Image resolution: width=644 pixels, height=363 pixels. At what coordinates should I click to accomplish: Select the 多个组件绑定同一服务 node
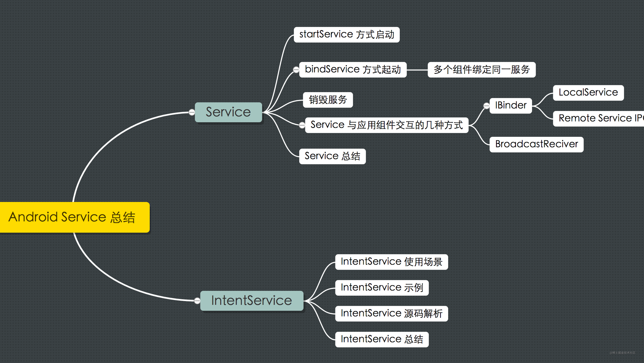(x=482, y=70)
